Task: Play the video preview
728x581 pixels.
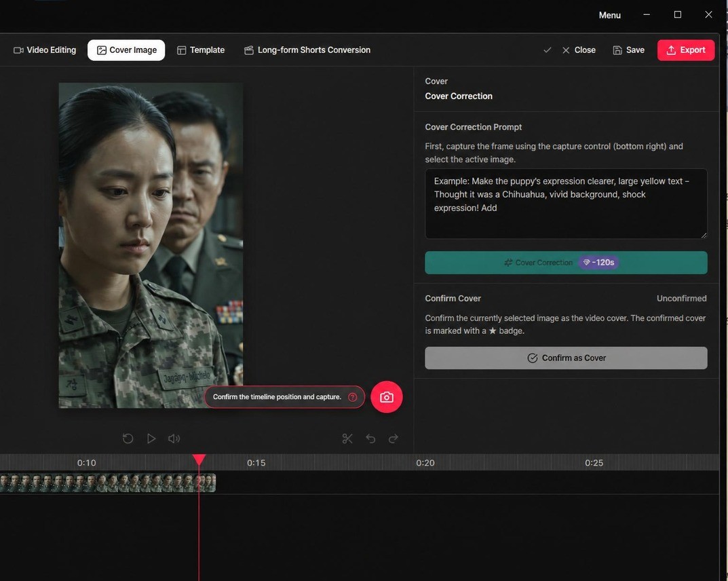Action: pos(151,438)
